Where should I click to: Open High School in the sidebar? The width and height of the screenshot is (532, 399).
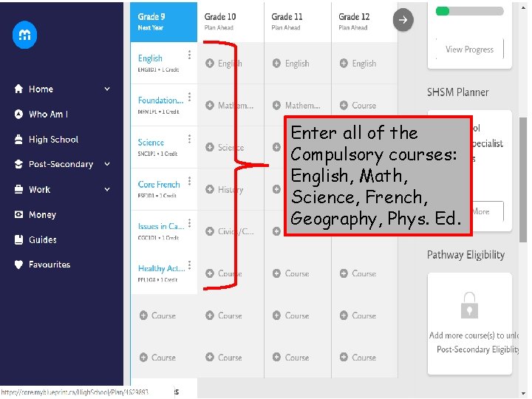click(53, 140)
